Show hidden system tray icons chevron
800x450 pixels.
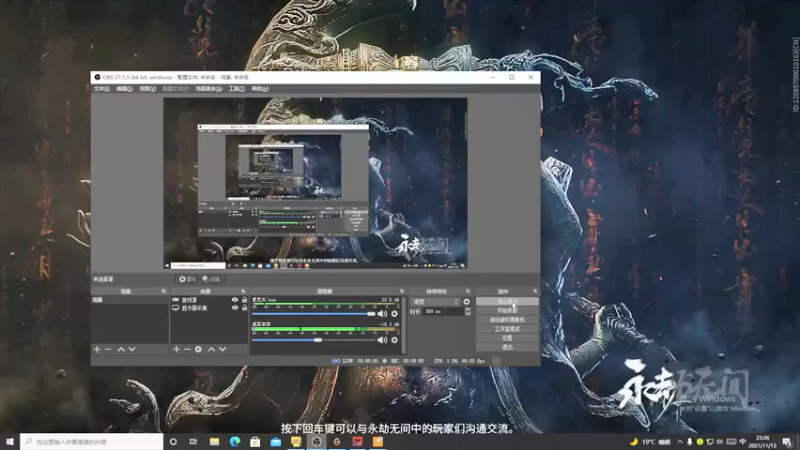pos(680,442)
